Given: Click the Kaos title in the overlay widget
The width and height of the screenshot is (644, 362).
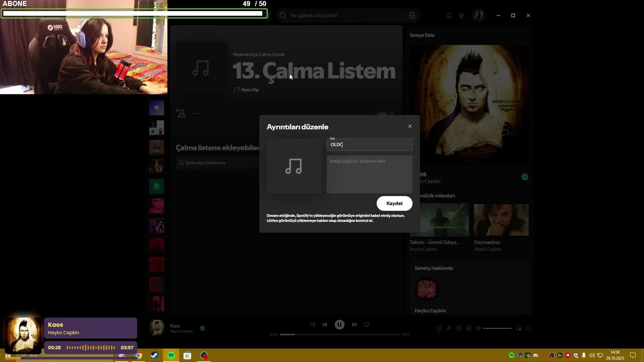Looking at the screenshot, I should pyautogui.click(x=55, y=325).
